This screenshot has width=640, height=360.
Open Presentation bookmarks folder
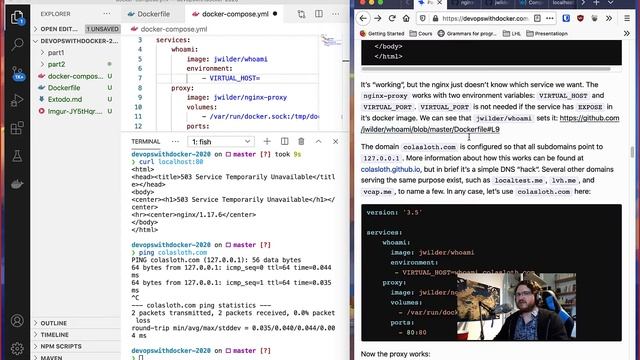(x=547, y=33)
